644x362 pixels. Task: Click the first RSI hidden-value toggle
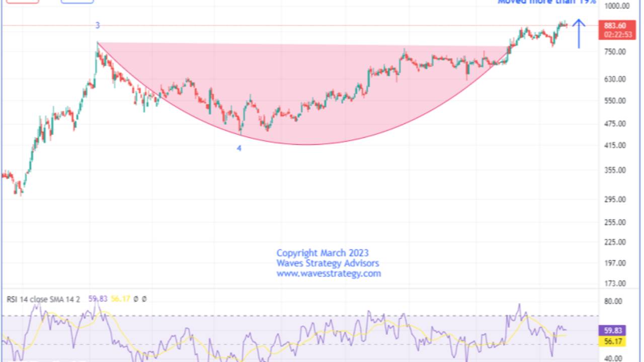point(136,299)
